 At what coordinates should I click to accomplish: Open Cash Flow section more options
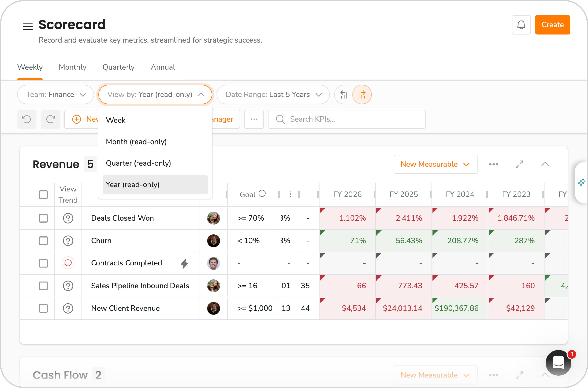click(x=493, y=375)
